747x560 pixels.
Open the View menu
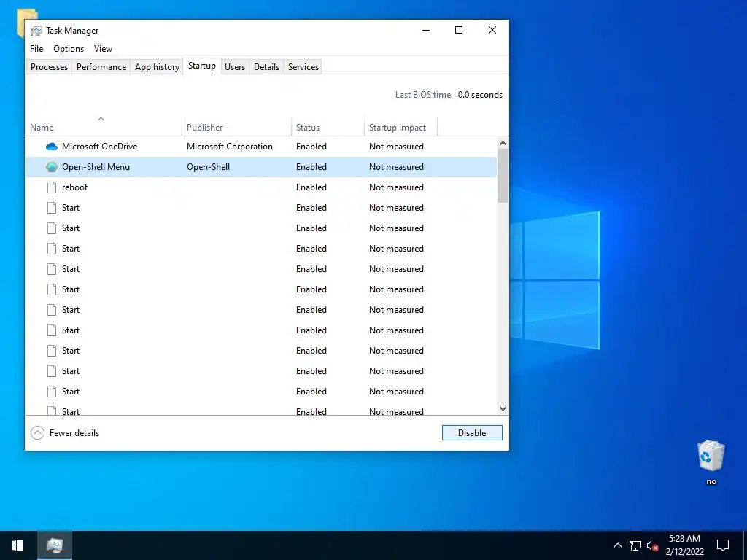coord(103,49)
